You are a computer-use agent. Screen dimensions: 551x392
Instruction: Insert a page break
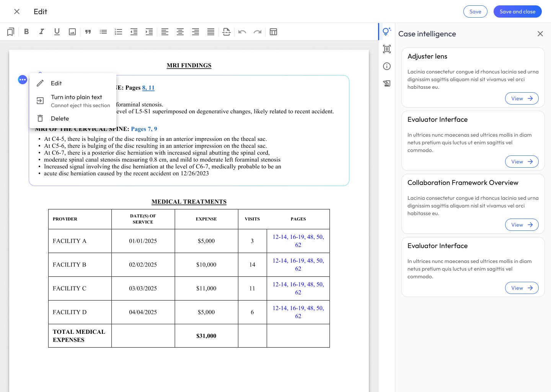[227, 32]
